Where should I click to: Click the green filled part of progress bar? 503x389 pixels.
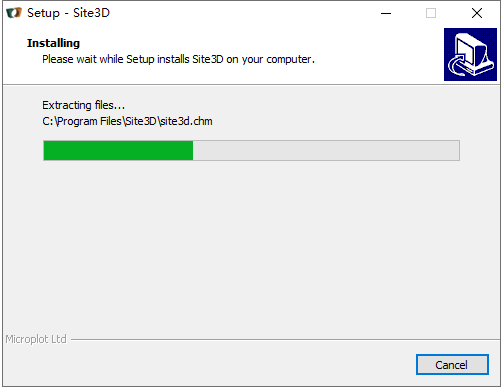tap(118, 151)
